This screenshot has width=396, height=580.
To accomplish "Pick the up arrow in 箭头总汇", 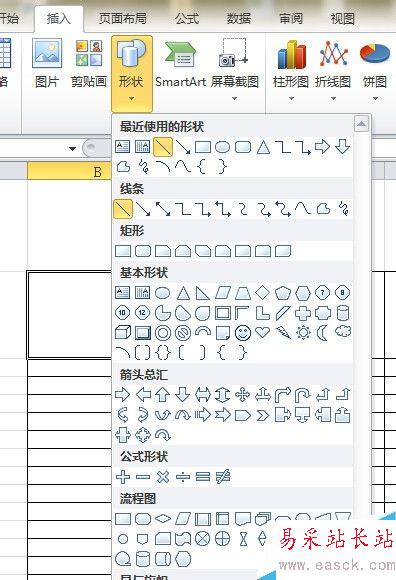I will tap(163, 395).
